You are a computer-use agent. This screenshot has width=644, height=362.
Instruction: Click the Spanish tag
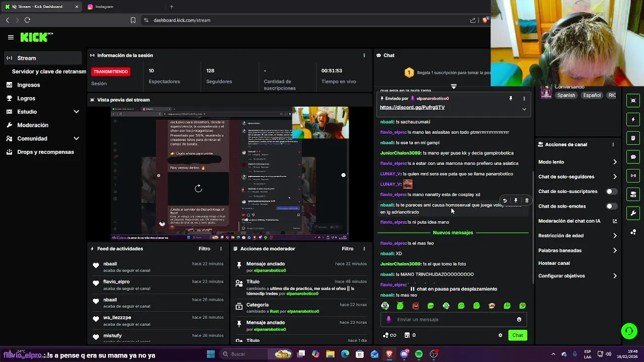click(566, 95)
